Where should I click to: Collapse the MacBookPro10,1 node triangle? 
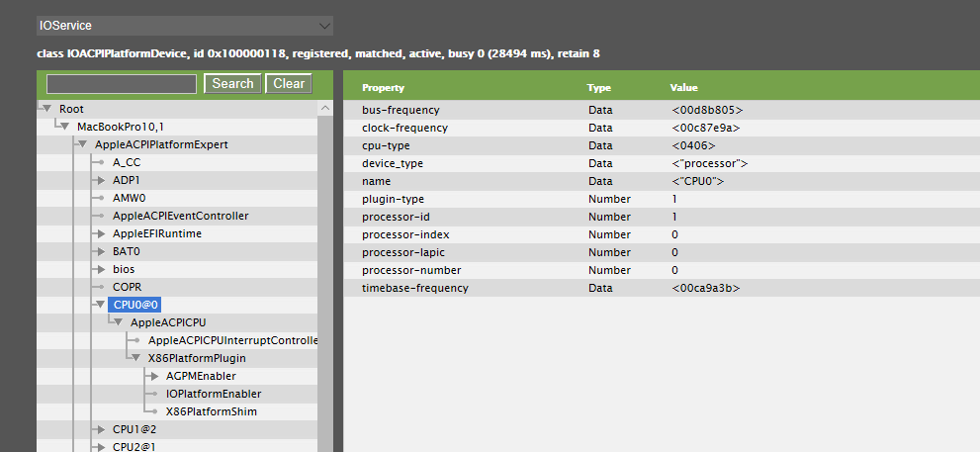pyautogui.click(x=64, y=127)
